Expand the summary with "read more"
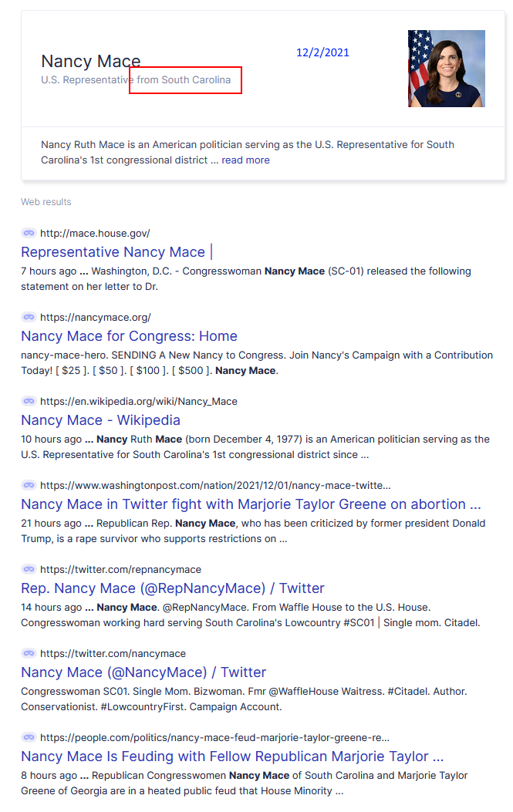 pos(245,160)
